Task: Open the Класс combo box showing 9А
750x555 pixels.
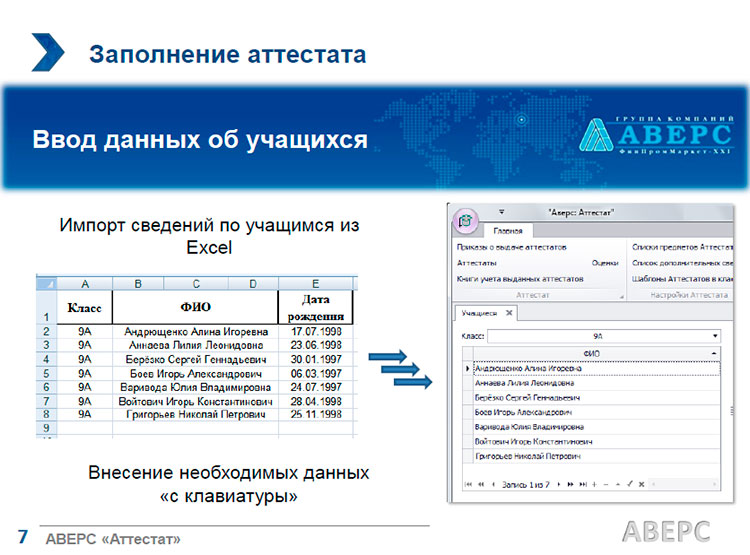Action: click(604, 336)
